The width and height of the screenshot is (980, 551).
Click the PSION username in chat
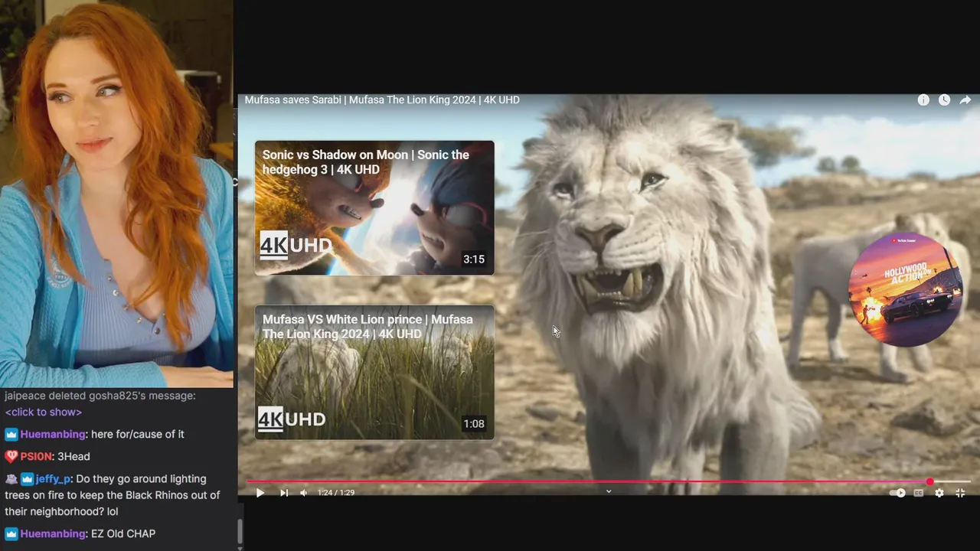click(x=36, y=456)
